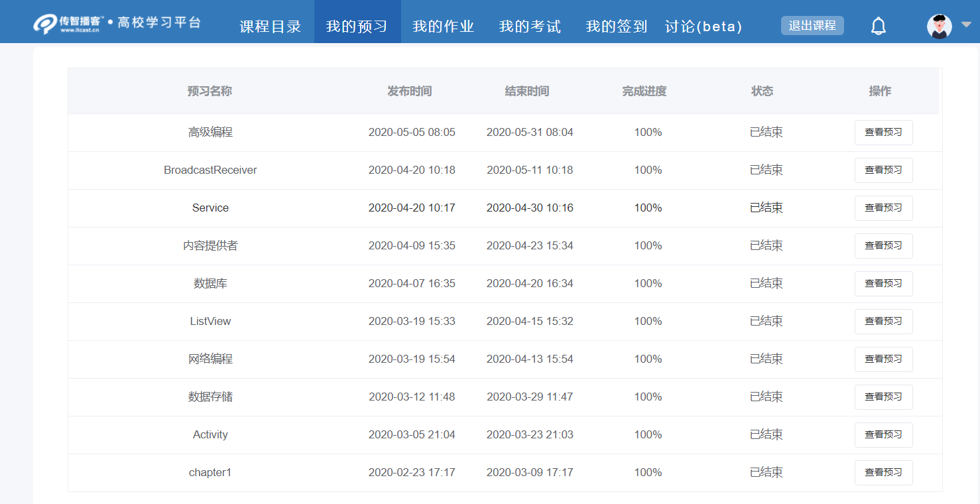Open the notification bell
Screen dimensions: 980x504
click(x=878, y=25)
